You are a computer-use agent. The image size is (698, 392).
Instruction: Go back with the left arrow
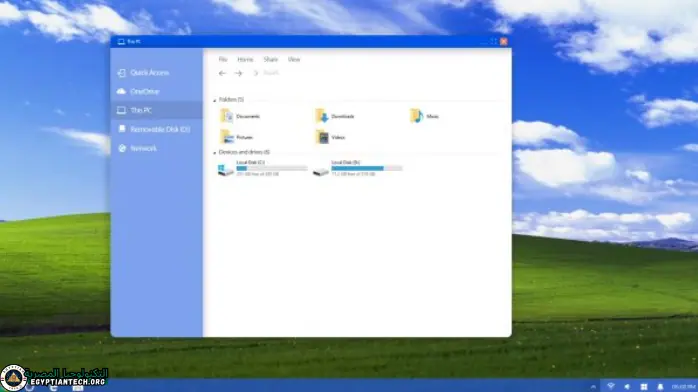coord(222,73)
